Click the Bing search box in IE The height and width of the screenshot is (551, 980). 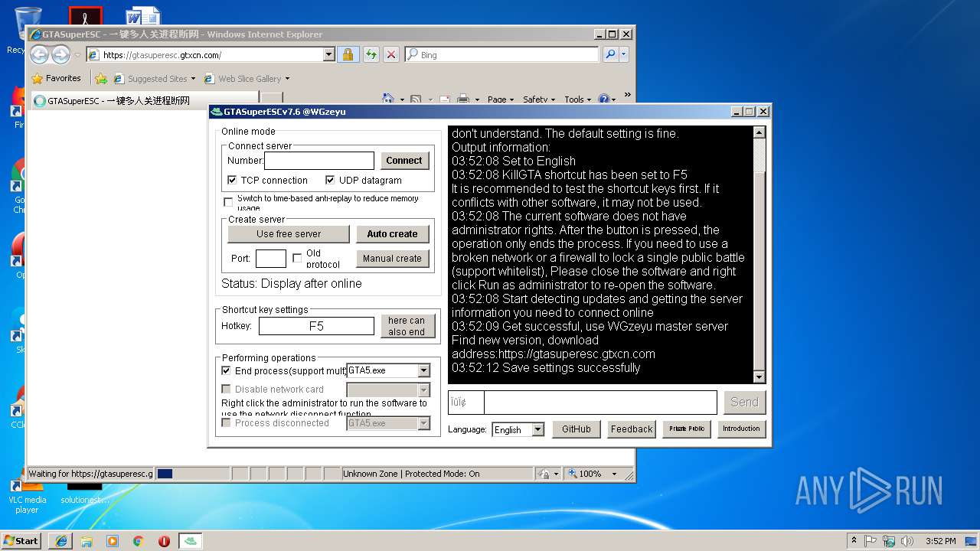501,54
